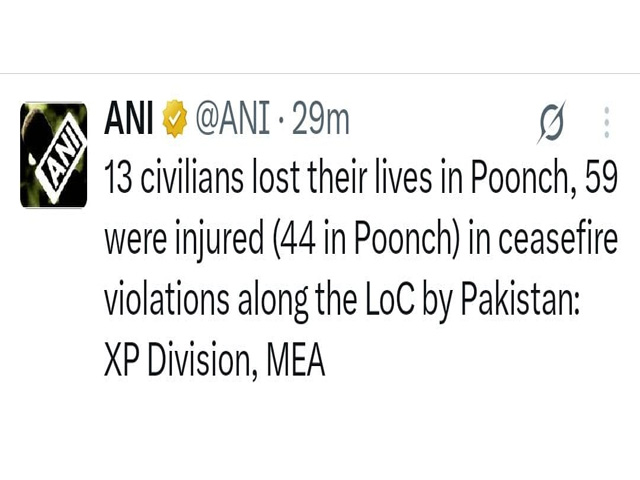Open the @ANI handle link

point(231,121)
